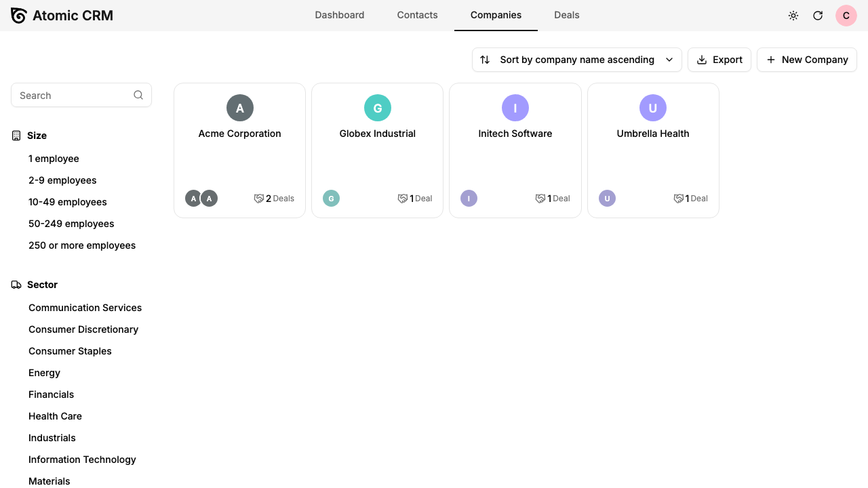Open the Acme Corporation company name
This screenshot has width=868, height=488.
click(x=240, y=134)
